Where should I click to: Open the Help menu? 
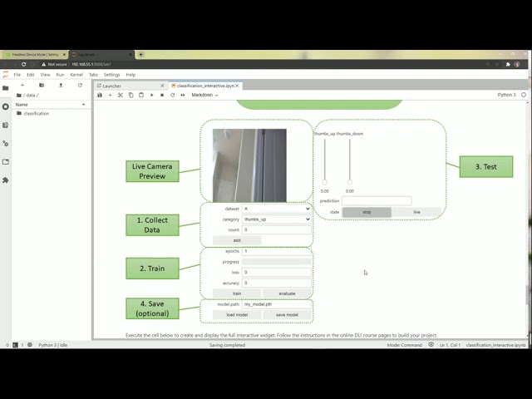coord(131,75)
